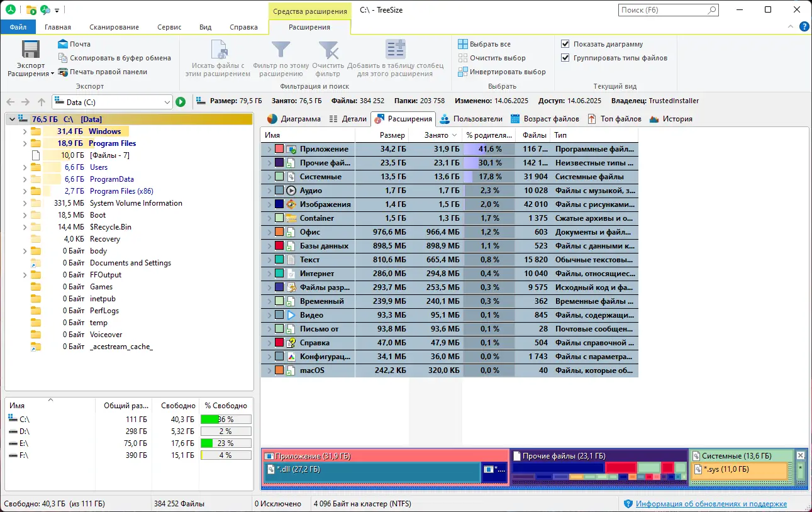Viewport: 812px width, 512px height.
Task: Click the Очистить выбор icon
Action: [463, 58]
